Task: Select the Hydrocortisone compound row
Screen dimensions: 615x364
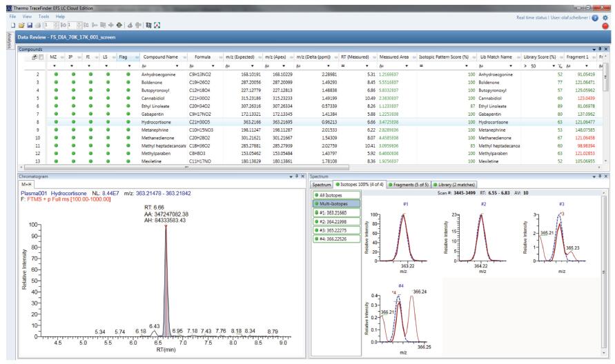Action: click(x=162, y=121)
